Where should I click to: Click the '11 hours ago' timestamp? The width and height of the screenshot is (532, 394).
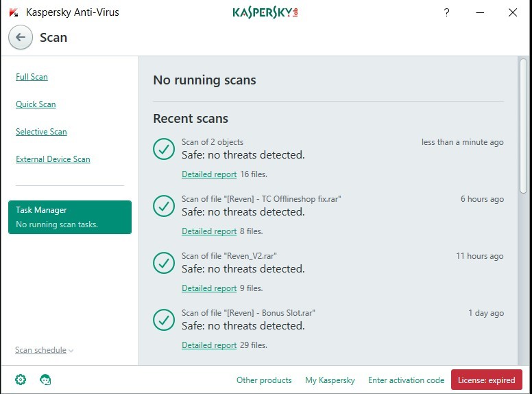coord(480,256)
